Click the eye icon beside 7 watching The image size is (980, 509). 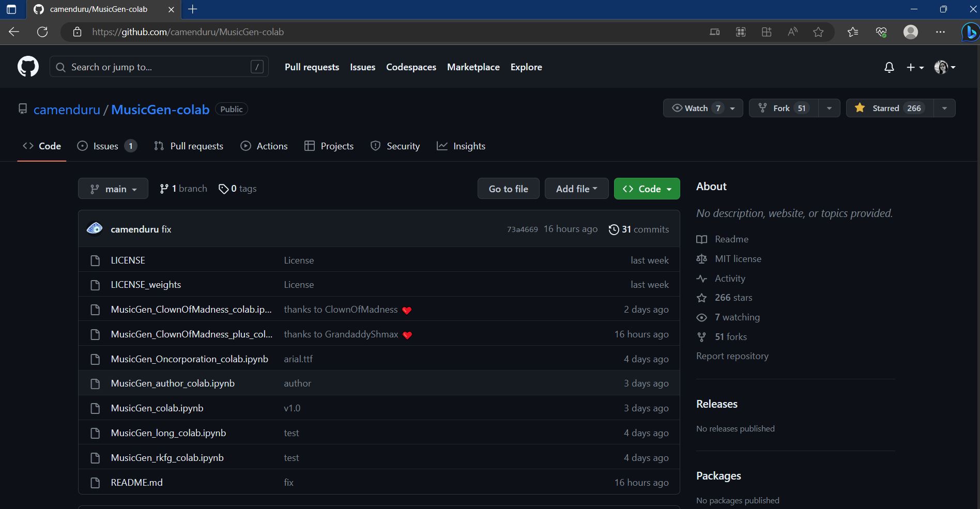tap(701, 317)
